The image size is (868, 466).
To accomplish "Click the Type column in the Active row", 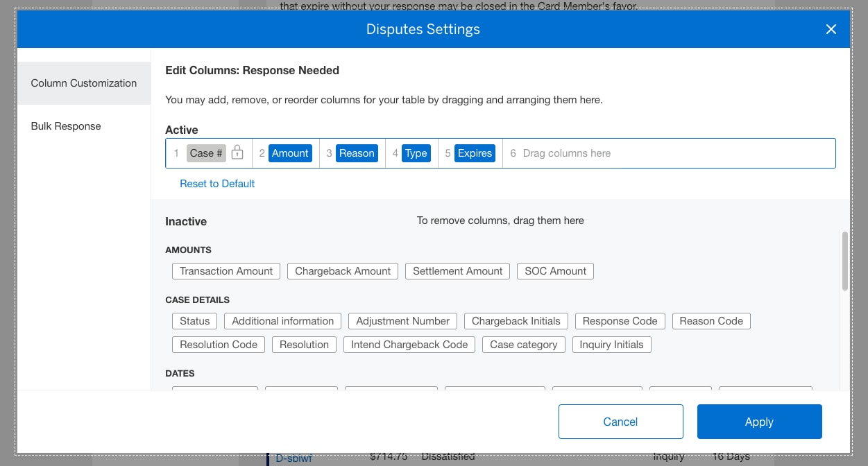I will pyautogui.click(x=416, y=153).
